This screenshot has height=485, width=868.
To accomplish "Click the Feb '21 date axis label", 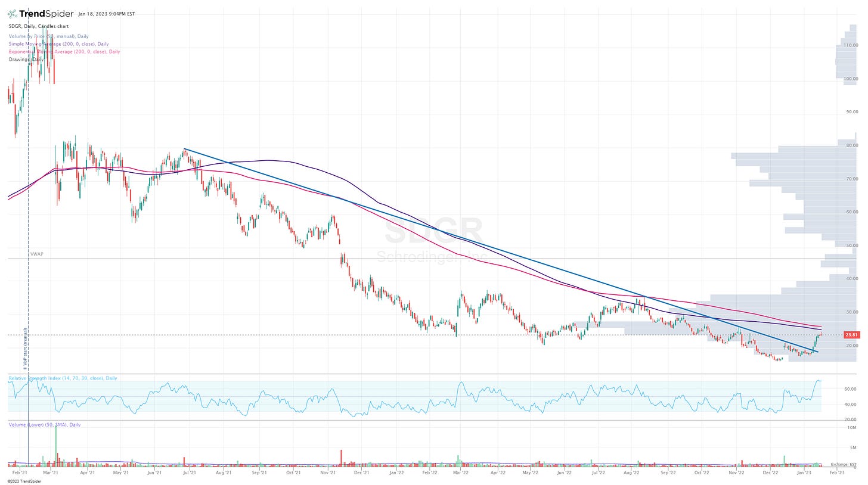I will pyautogui.click(x=20, y=472).
